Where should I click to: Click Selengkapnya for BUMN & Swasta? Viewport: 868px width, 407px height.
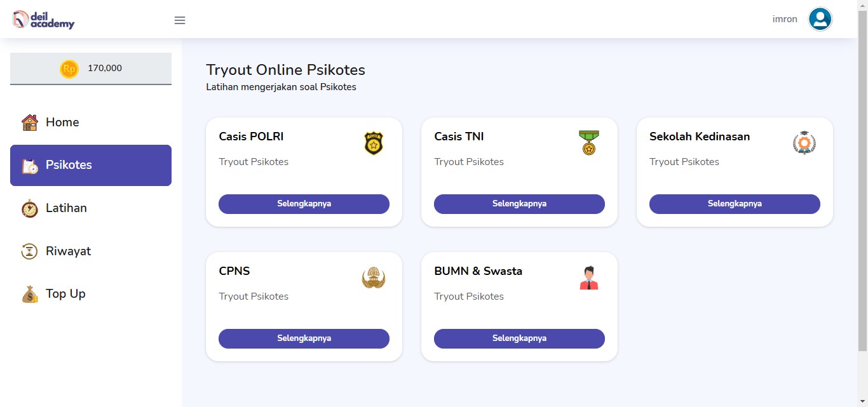519,338
